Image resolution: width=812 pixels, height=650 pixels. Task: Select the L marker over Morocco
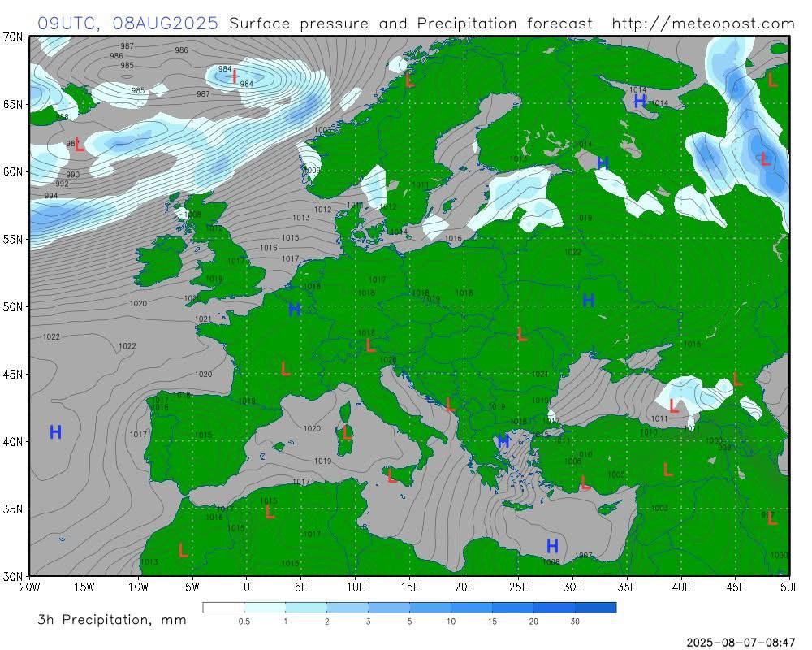[x=183, y=550]
